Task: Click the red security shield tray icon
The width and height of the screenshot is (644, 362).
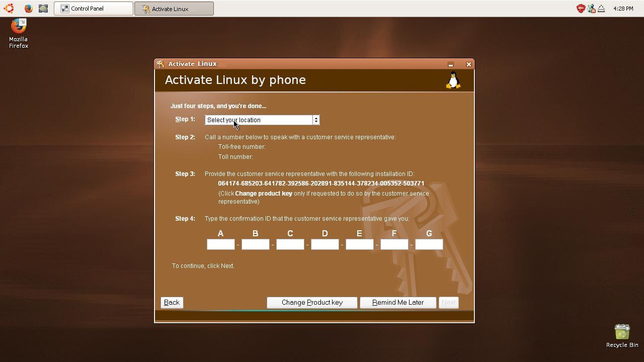Action: [x=581, y=9]
